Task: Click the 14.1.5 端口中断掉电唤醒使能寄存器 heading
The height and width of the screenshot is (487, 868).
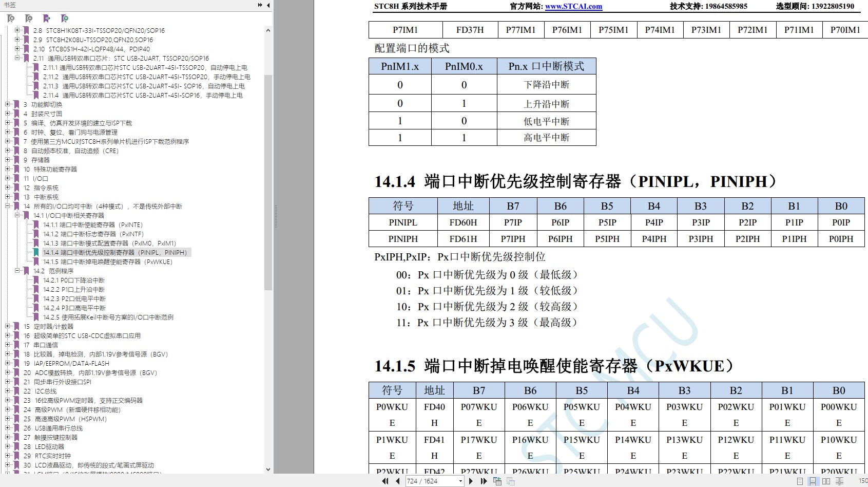Action: tap(554, 366)
